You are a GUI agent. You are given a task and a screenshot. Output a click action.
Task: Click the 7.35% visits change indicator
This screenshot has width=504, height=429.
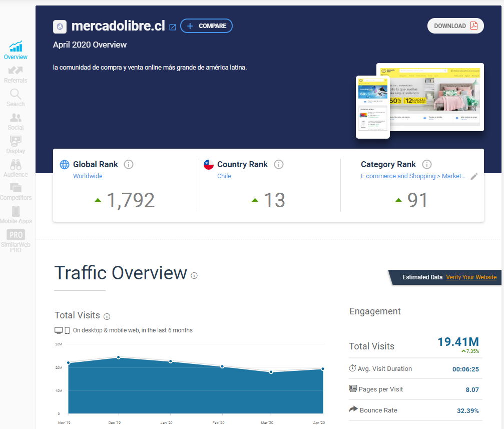(x=470, y=351)
